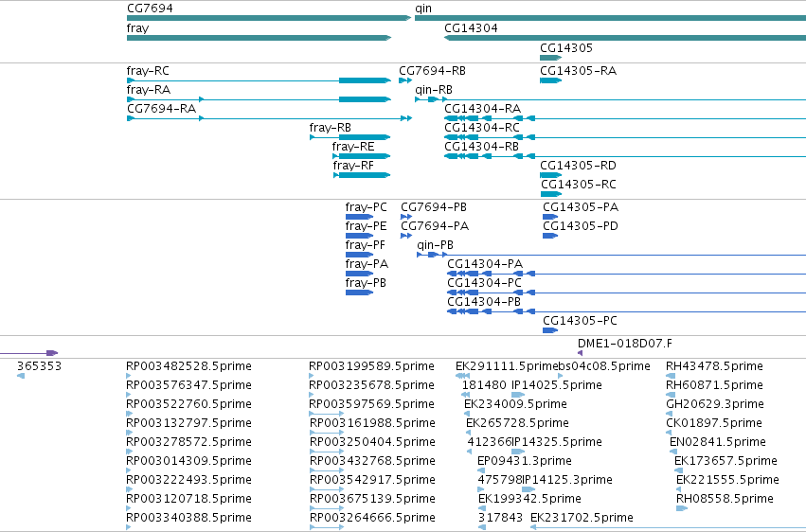Select EST RP003576347.5prime

click(189, 385)
